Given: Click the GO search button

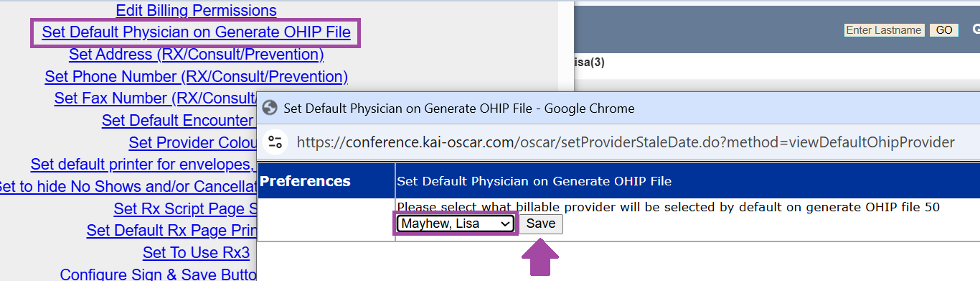Looking at the screenshot, I should coord(944,30).
